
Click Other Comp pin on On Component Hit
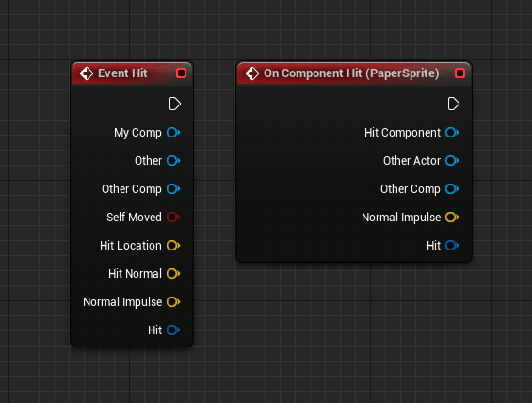[x=452, y=189]
